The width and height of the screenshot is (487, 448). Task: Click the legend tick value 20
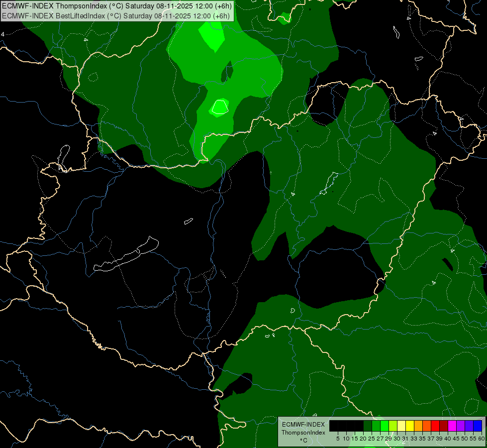tap(363, 439)
